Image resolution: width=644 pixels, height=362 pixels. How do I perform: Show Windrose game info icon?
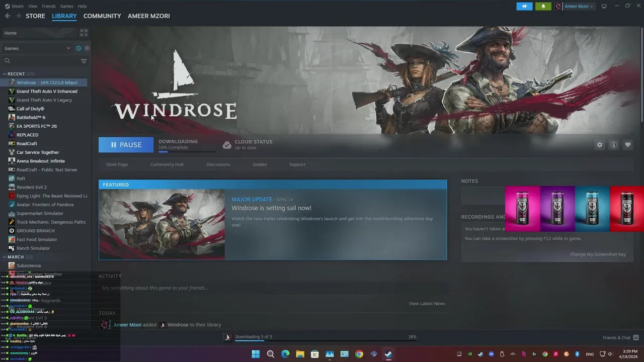pyautogui.click(x=613, y=145)
